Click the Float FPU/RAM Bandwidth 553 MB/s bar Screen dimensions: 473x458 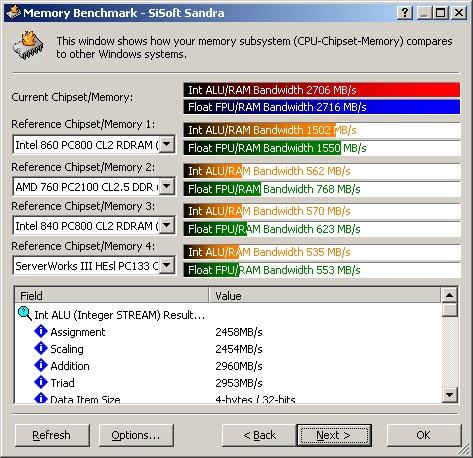322,270
